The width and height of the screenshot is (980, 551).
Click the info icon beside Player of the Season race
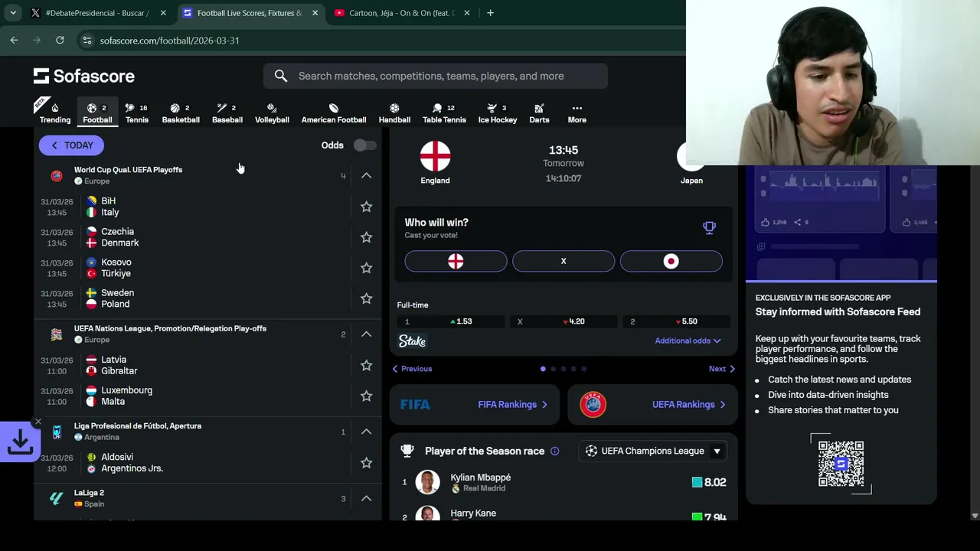554,451
